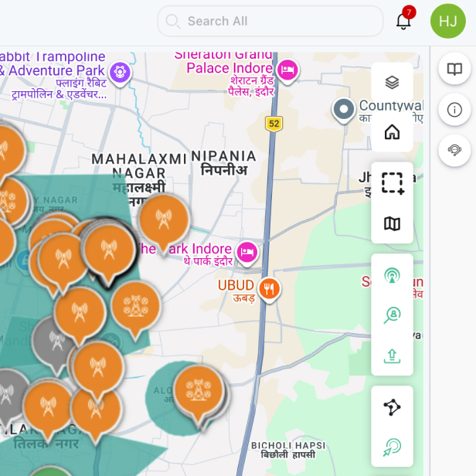This screenshot has width=476, height=476.
Task: Click the highway 52 shield marker
Action: tap(274, 124)
